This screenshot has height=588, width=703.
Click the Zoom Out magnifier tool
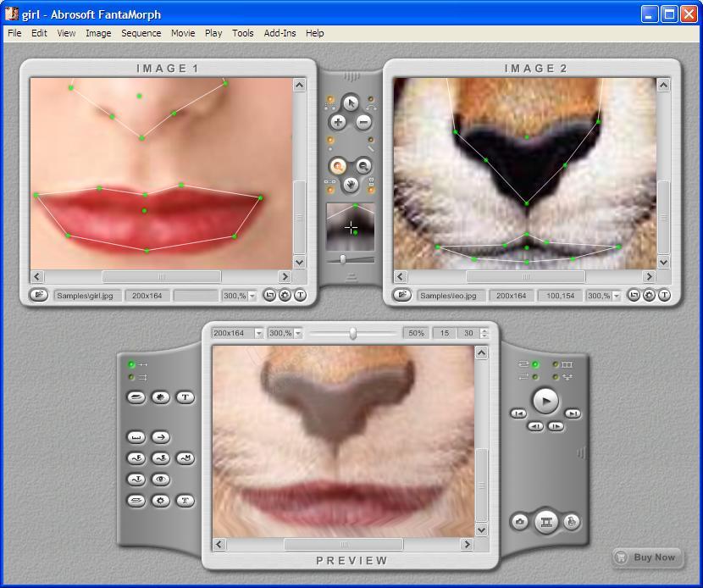[362, 164]
